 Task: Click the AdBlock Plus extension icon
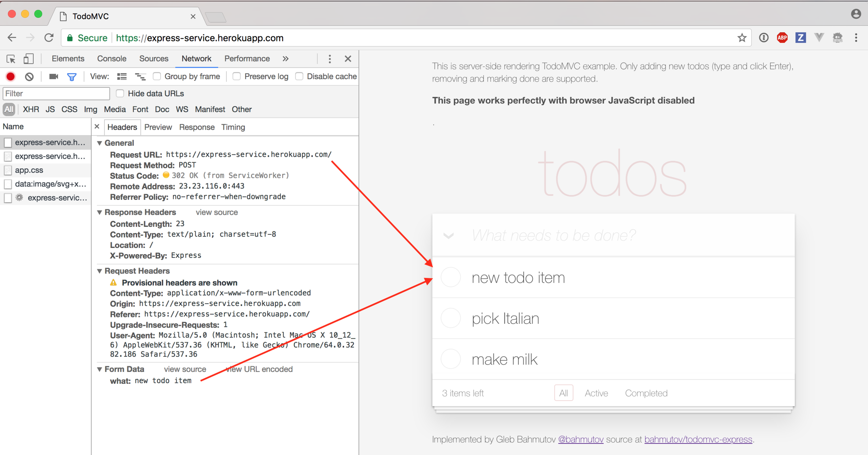click(782, 38)
